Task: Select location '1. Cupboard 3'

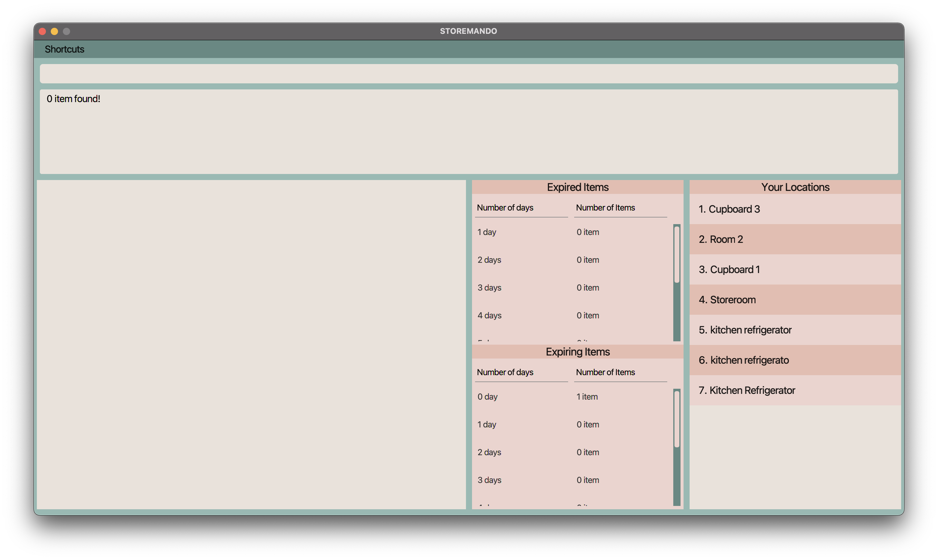Action: click(x=795, y=209)
